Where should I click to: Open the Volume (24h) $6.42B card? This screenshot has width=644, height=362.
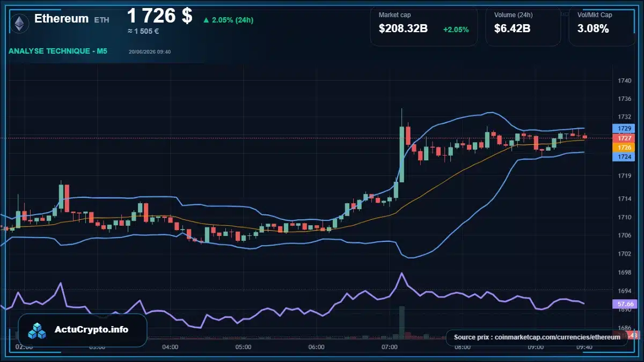click(x=523, y=26)
